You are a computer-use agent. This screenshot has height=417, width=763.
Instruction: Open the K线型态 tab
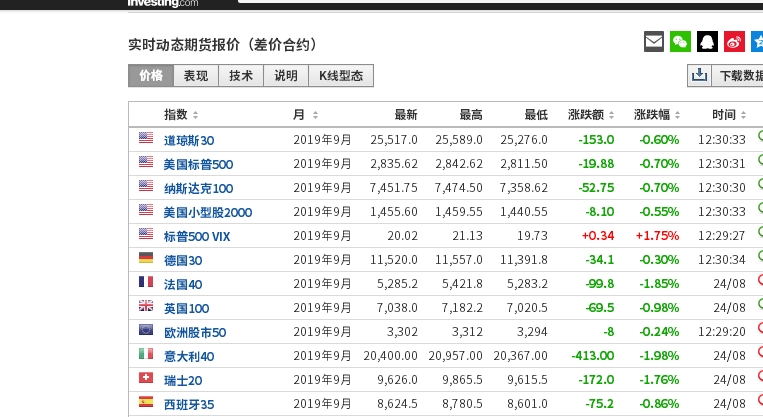342,76
